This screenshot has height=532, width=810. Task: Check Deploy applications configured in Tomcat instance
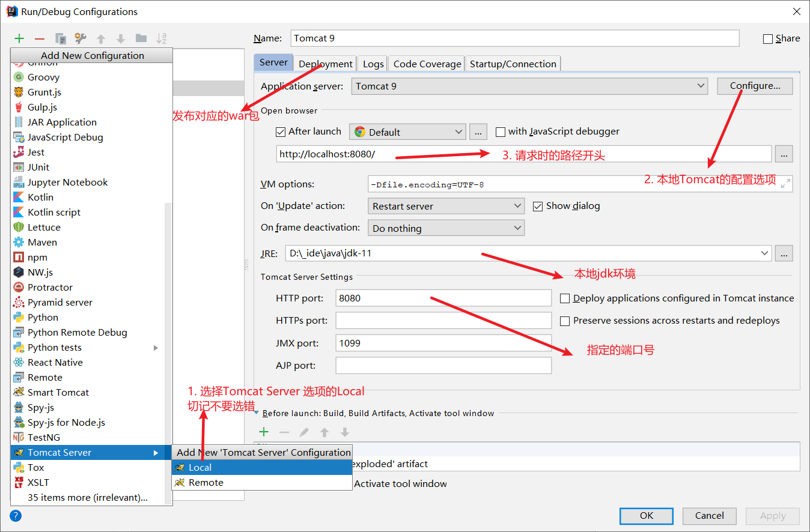click(x=565, y=298)
